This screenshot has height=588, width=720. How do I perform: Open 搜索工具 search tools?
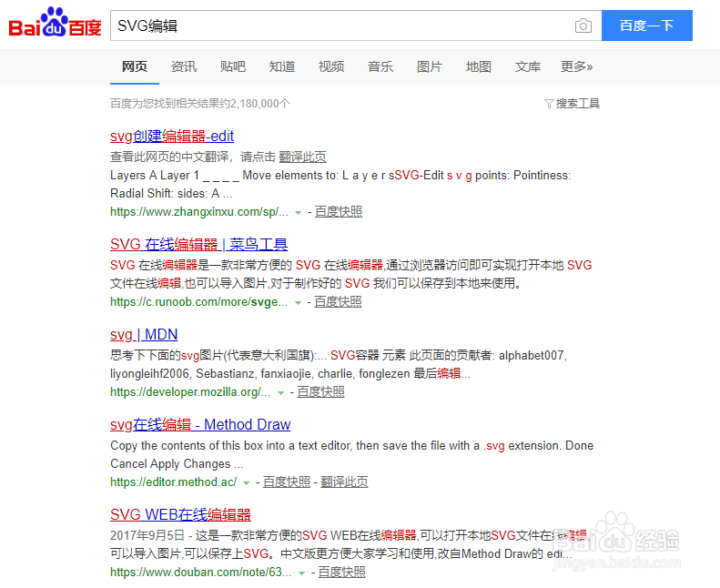(578, 104)
